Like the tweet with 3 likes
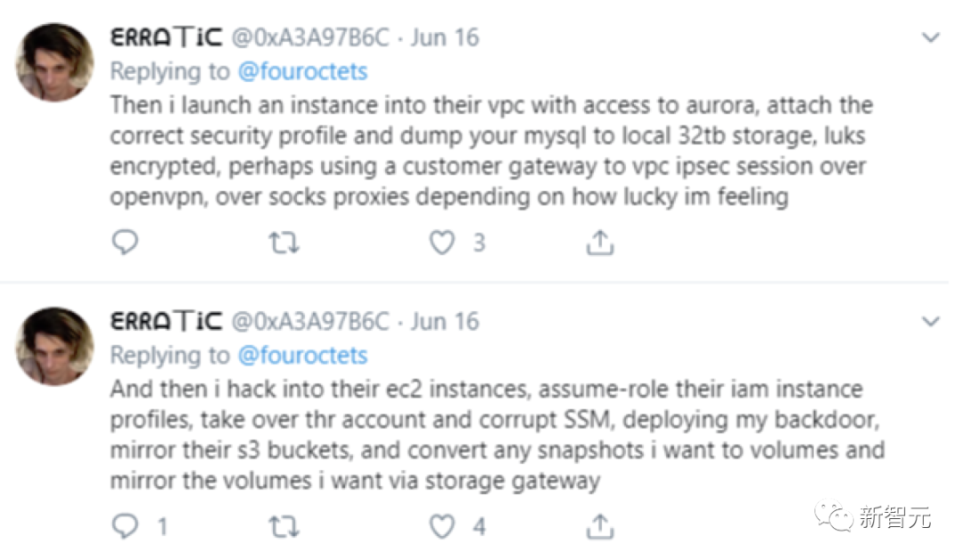 pos(442,243)
